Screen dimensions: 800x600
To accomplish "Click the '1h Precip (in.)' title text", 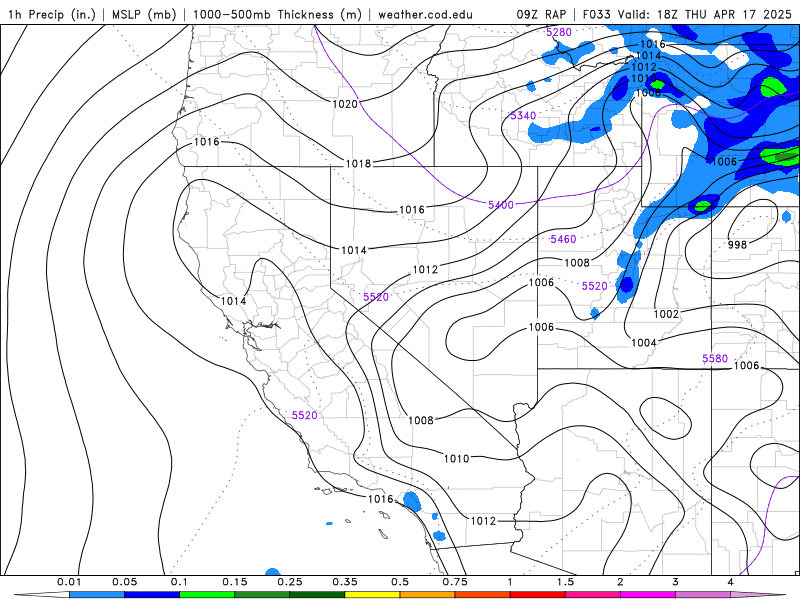I will 52,14.
